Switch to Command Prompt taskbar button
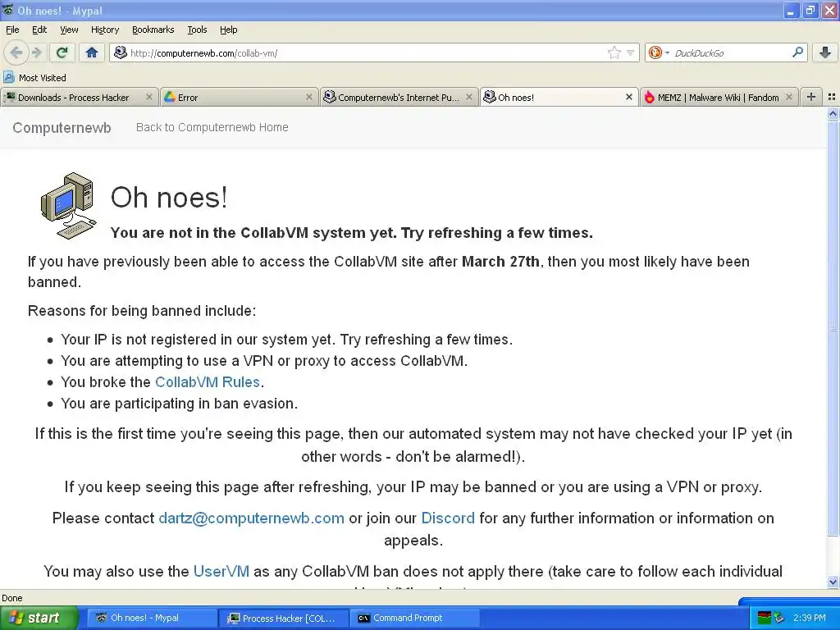This screenshot has width=840, height=630. 414,619
